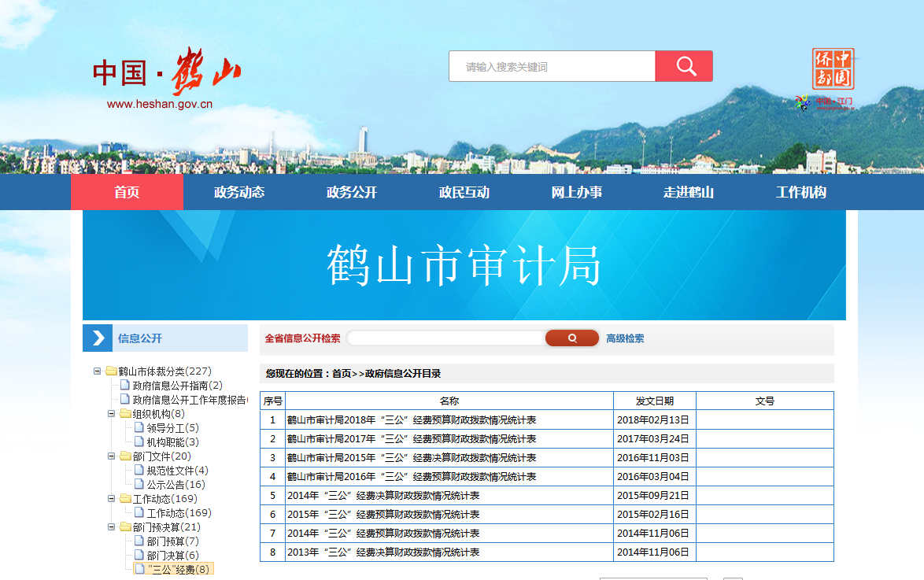Click the document icon next to 领导分工

pyautogui.click(x=139, y=428)
